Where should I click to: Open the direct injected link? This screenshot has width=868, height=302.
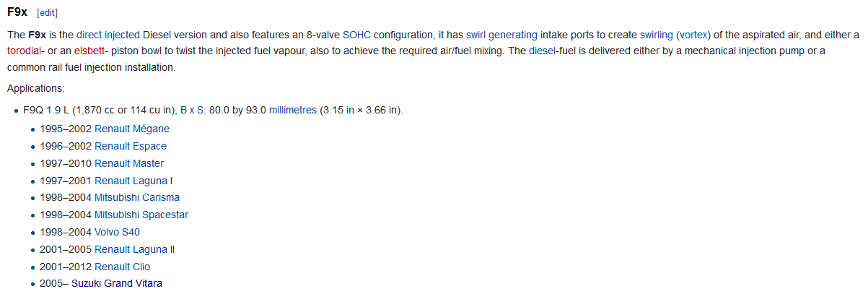(x=108, y=35)
